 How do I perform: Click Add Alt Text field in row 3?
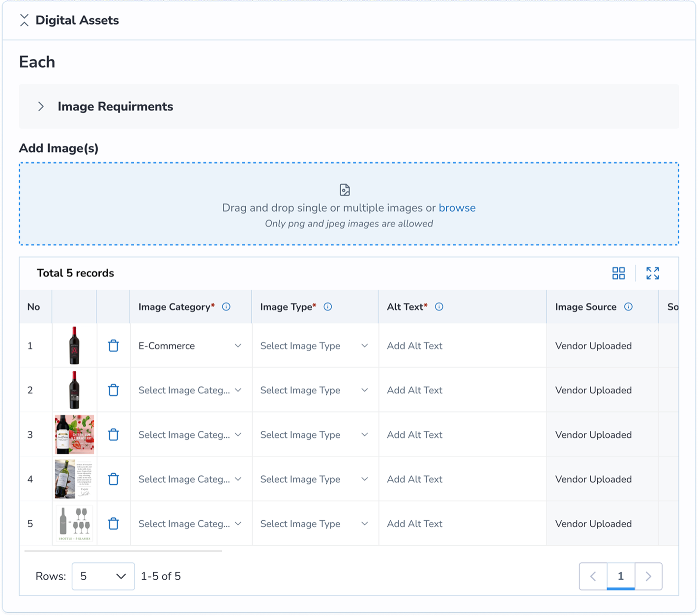pos(463,435)
